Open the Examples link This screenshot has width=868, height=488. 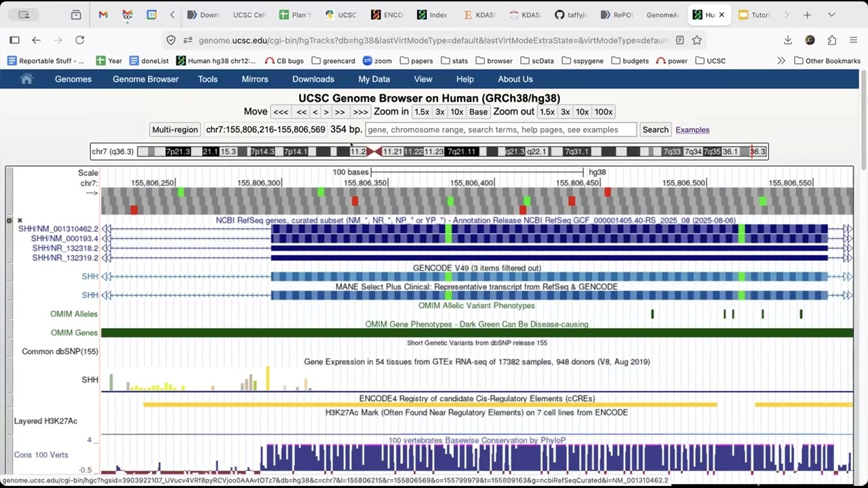[692, 130]
